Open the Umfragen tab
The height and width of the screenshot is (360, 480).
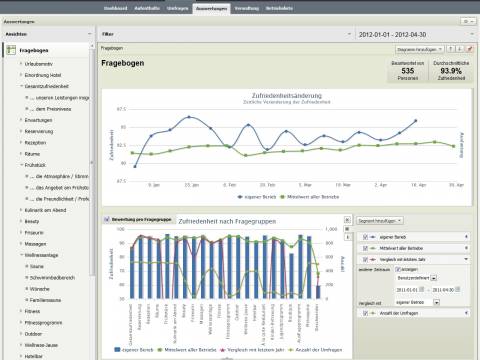(x=178, y=8)
